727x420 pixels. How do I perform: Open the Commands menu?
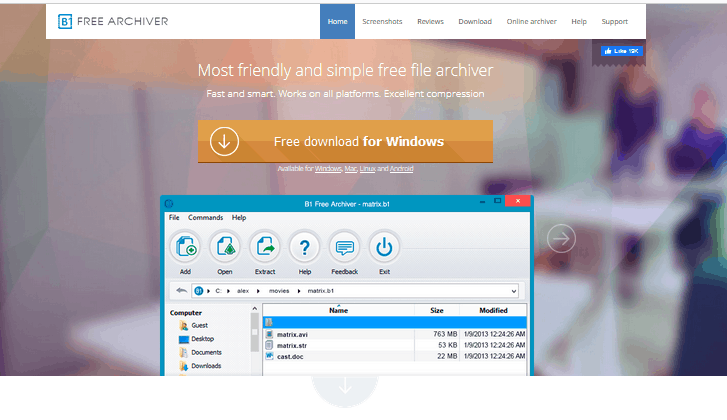(205, 217)
